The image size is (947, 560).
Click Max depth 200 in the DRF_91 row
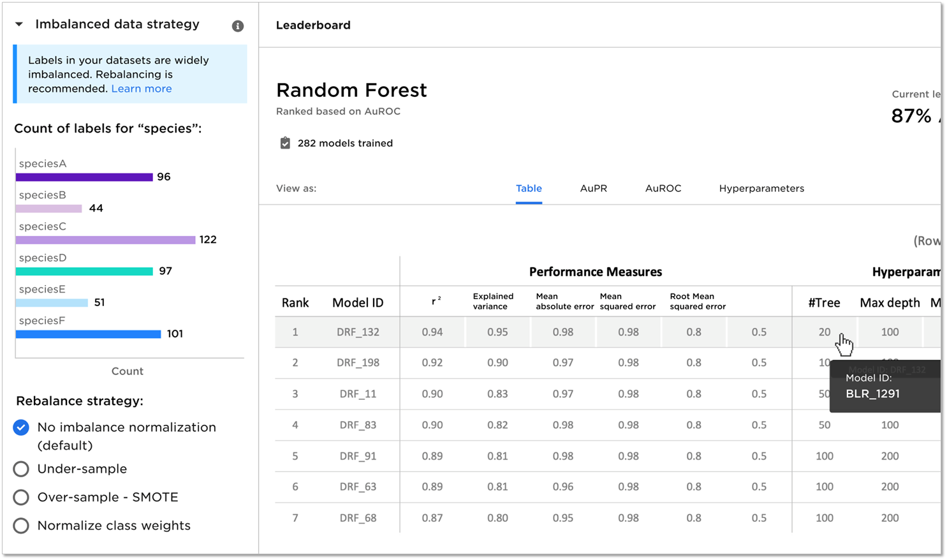890,457
